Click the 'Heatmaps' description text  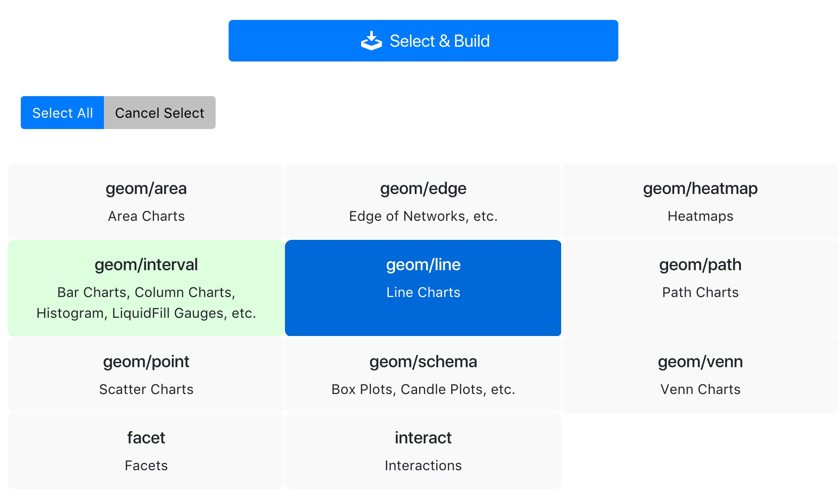pyautogui.click(x=700, y=216)
